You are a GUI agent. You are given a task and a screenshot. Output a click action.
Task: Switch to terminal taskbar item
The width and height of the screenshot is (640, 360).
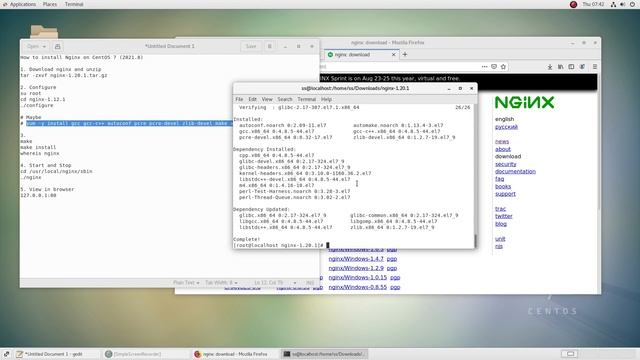(x=324, y=354)
